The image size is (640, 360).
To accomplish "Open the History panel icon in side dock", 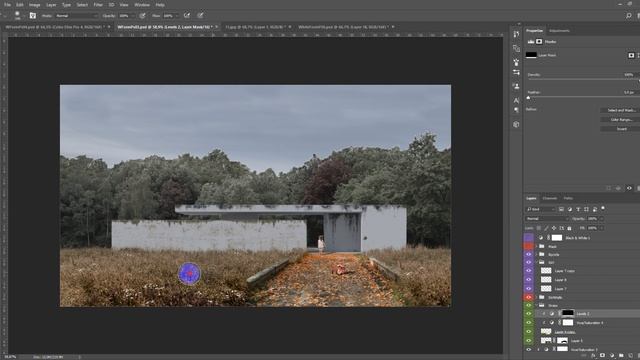I will click(x=516, y=34).
